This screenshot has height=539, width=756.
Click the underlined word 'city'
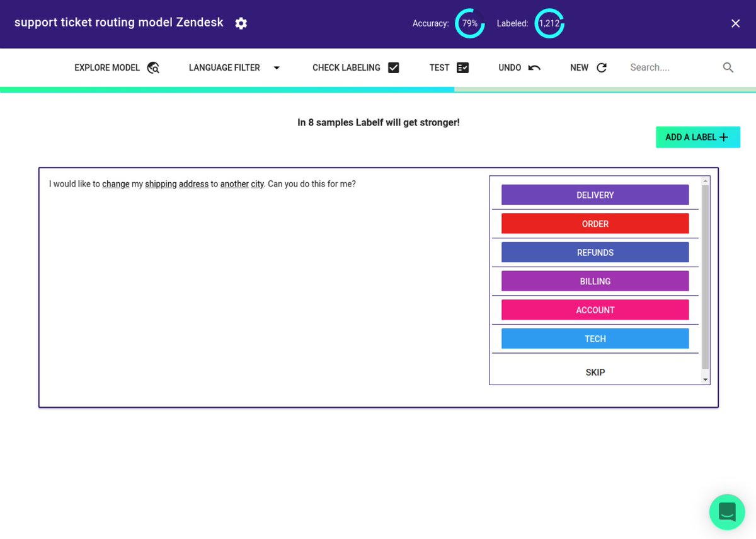click(258, 184)
